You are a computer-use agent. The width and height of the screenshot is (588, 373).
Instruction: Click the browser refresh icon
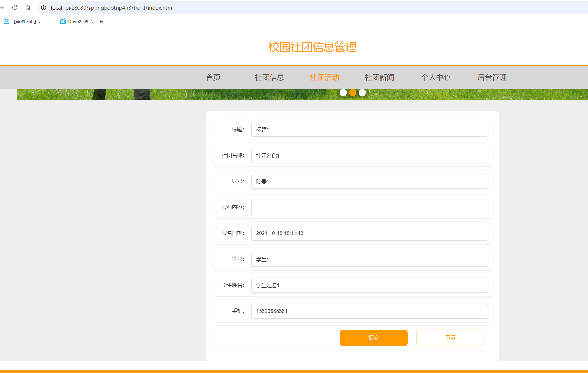pos(14,7)
